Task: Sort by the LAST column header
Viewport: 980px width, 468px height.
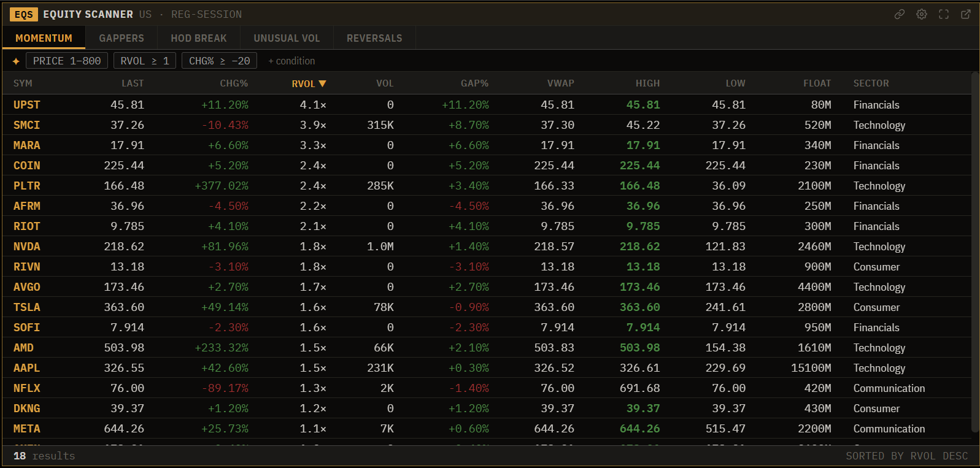Action: click(x=133, y=83)
